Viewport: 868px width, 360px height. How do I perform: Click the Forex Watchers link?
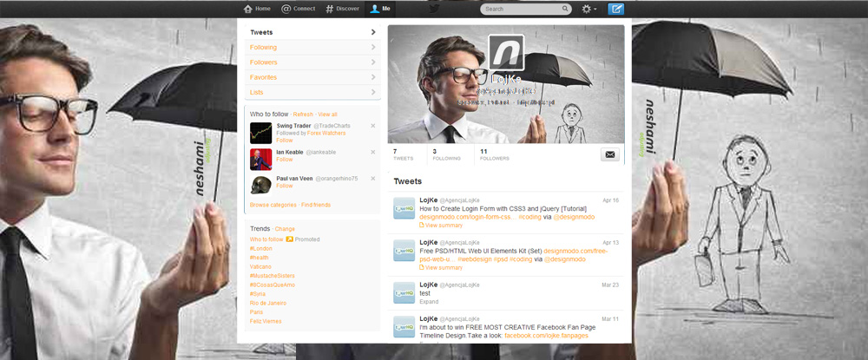(326, 134)
